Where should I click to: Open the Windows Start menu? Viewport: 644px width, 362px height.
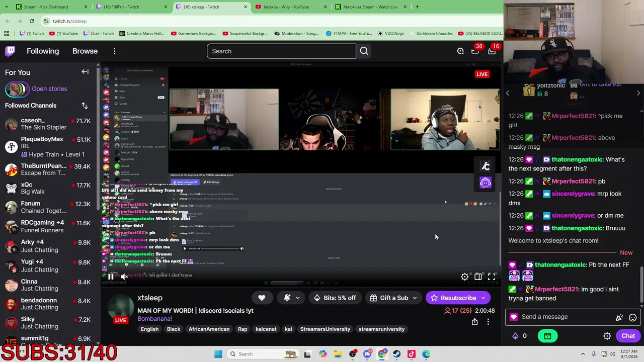[x=218, y=354]
